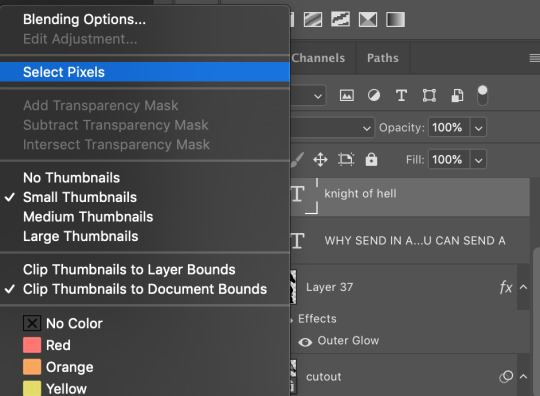Image resolution: width=540 pixels, height=396 pixels.
Task: Switch to the Channels tab
Action: click(318, 58)
